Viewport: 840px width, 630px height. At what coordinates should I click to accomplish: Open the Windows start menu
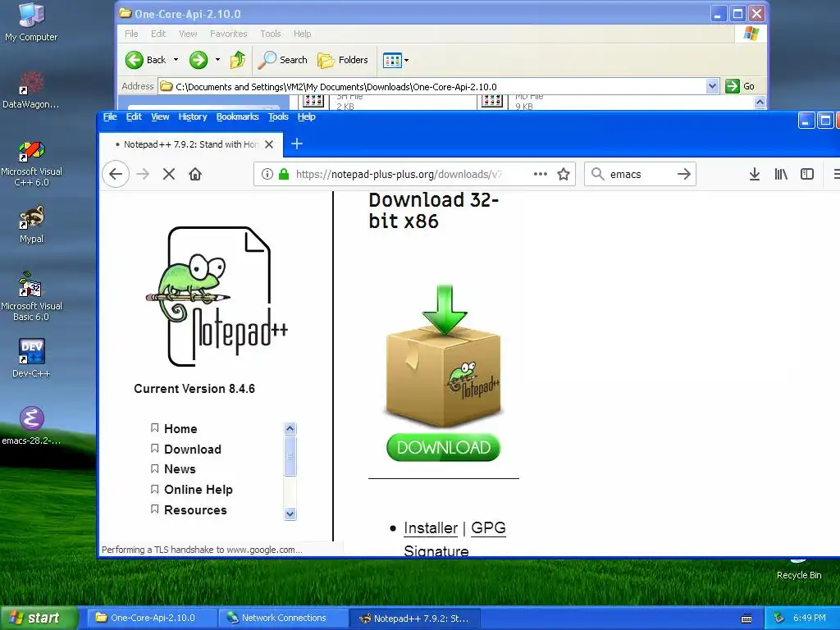pyautogui.click(x=39, y=618)
